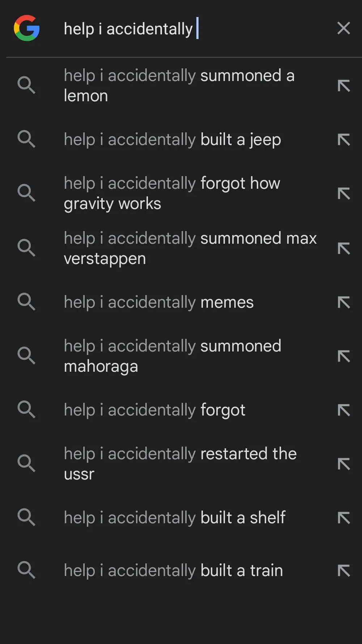Fill in 'summoned a lemon' using its arrow icon
362x644 pixels.
(344, 86)
